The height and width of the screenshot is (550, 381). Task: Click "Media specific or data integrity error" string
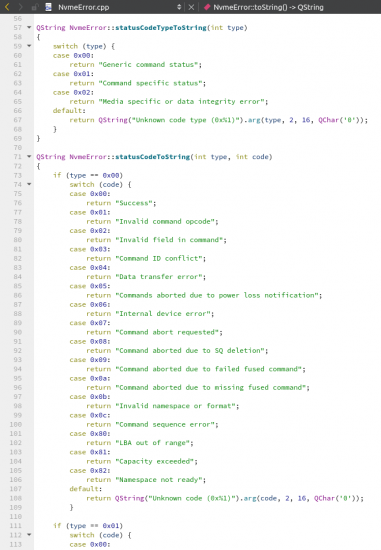(x=182, y=101)
